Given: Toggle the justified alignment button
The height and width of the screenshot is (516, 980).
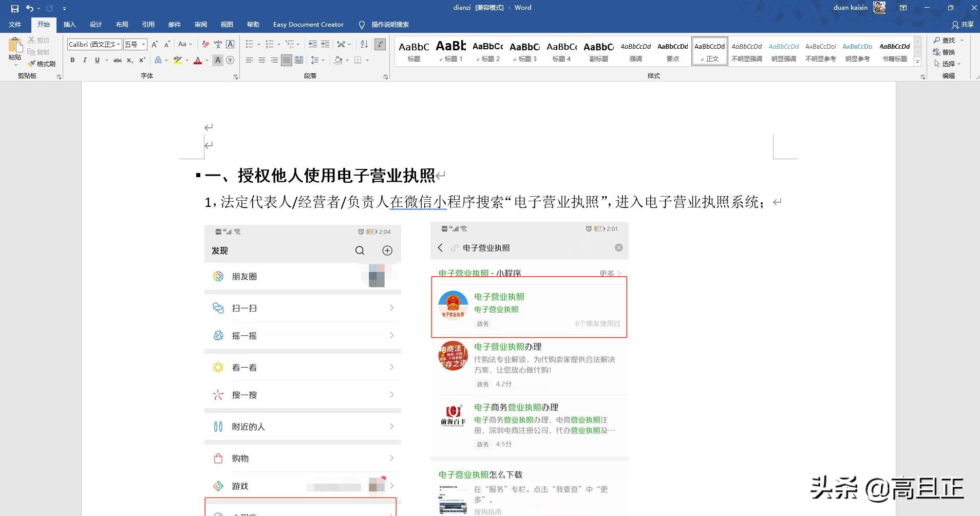Looking at the screenshot, I should 286,60.
